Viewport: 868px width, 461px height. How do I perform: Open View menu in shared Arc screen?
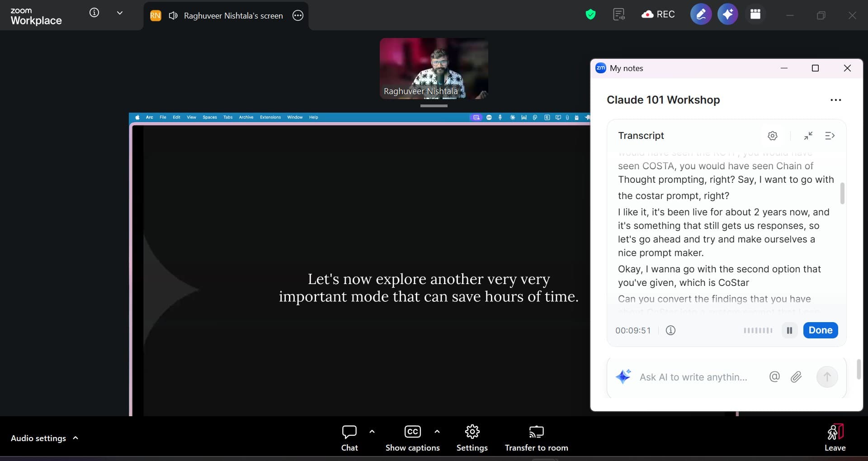192,117
